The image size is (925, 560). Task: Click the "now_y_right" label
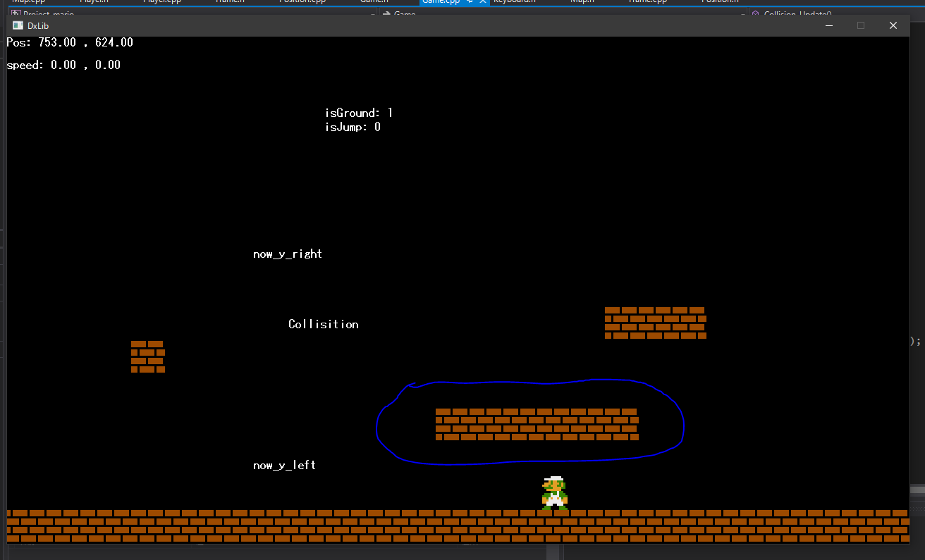click(x=288, y=254)
